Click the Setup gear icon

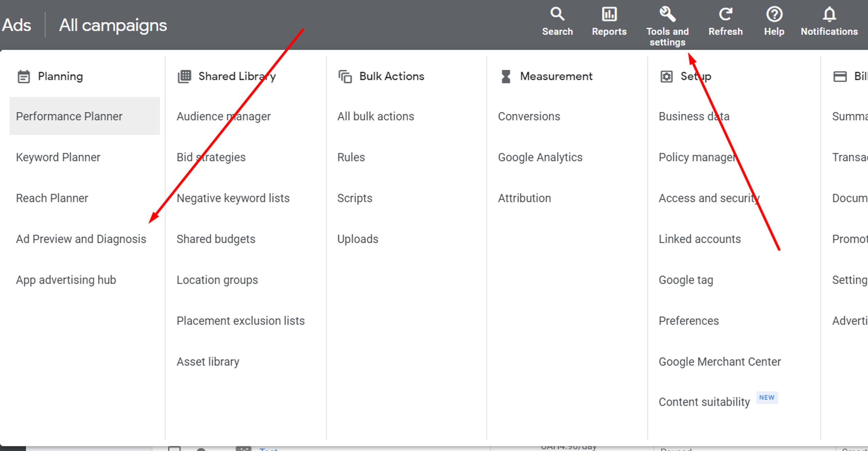666,77
